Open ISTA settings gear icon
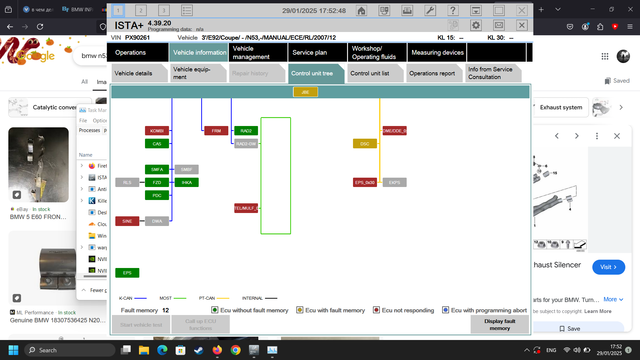 pyautogui.click(x=476, y=25)
